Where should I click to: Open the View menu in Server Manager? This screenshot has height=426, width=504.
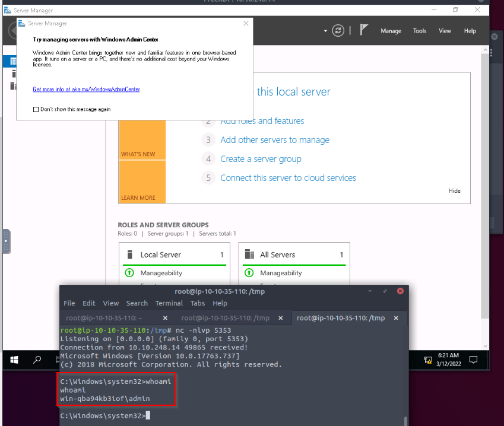tap(445, 31)
